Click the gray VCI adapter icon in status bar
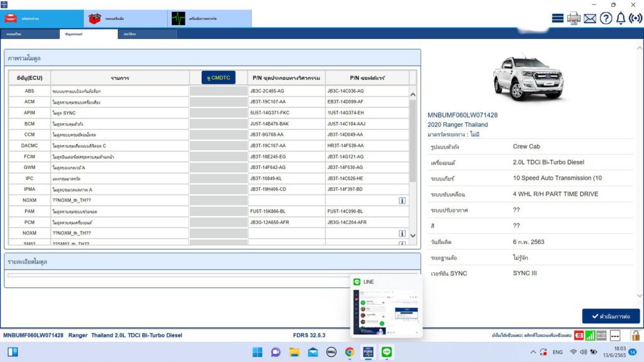 [602, 335]
